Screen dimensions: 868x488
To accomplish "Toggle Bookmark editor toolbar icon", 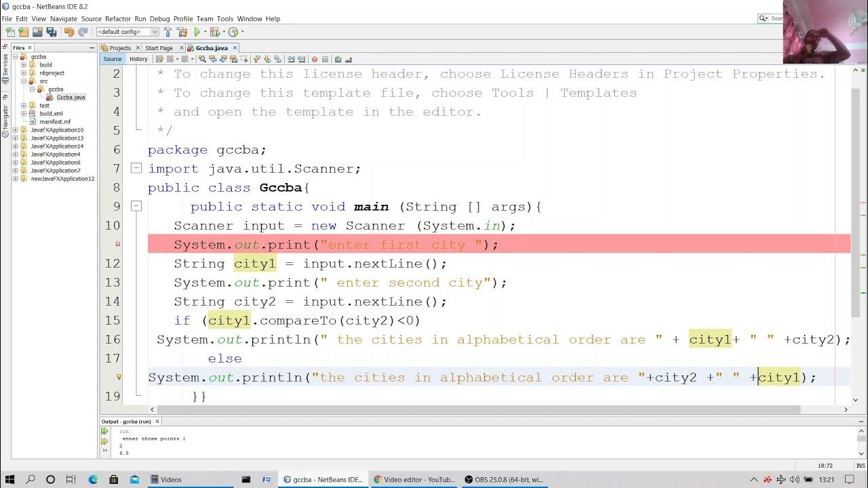I will tap(277, 59).
